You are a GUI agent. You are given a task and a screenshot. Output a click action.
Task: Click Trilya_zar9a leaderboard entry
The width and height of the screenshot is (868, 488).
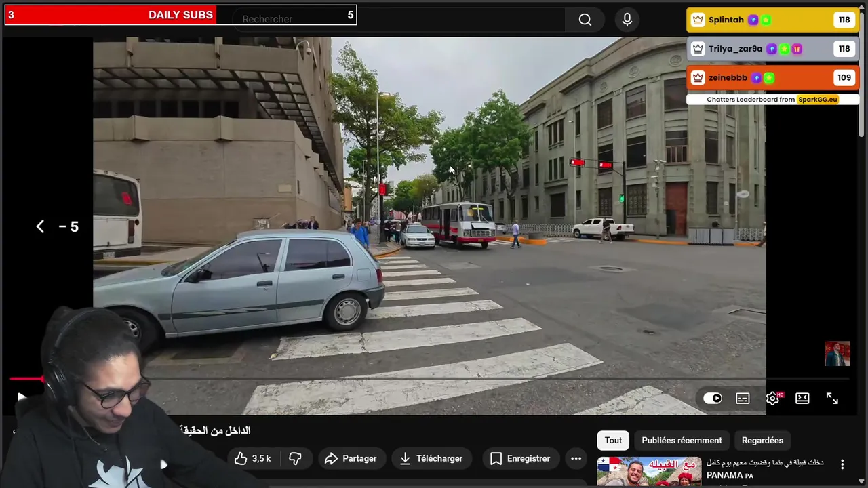(773, 49)
